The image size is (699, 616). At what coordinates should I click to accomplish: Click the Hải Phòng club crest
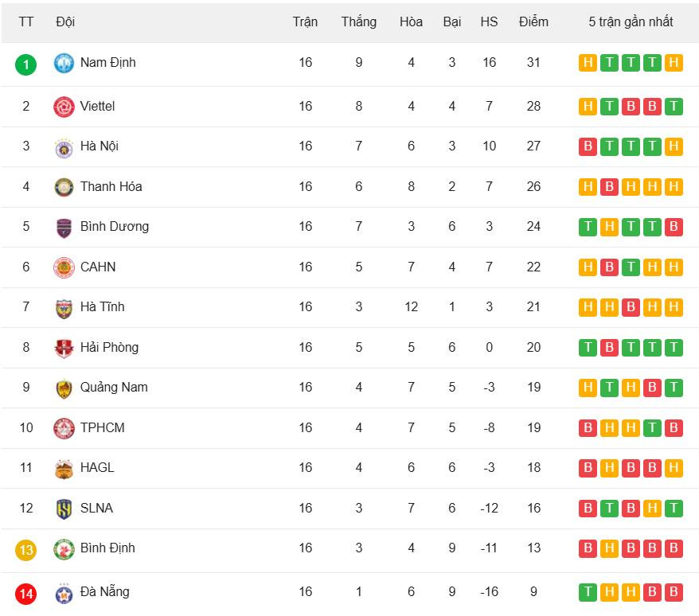click(x=64, y=348)
